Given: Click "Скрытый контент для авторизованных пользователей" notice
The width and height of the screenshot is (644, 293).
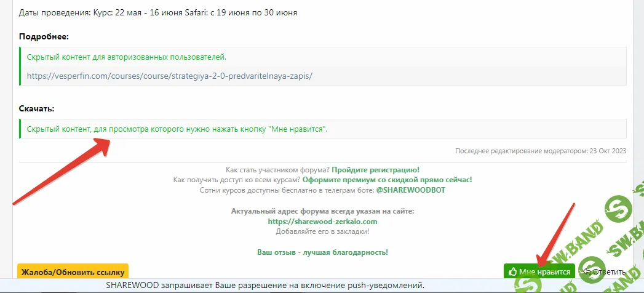Looking at the screenshot, I should point(127,57).
